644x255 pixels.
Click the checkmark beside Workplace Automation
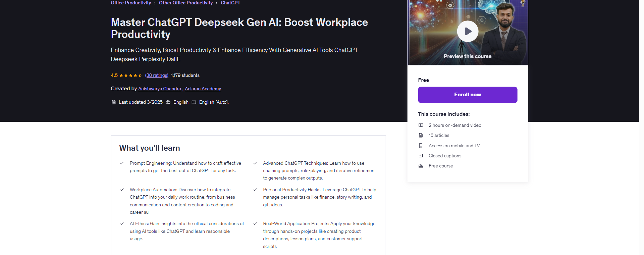click(x=122, y=190)
